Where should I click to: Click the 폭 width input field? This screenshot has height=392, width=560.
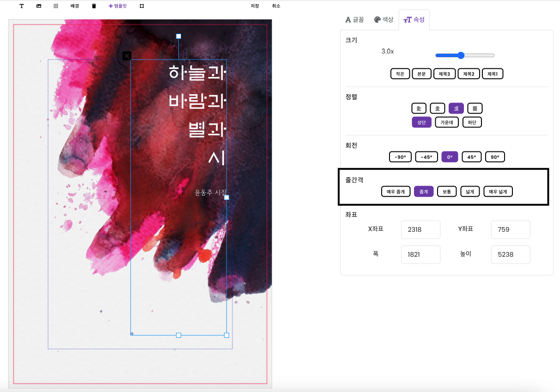tap(421, 254)
